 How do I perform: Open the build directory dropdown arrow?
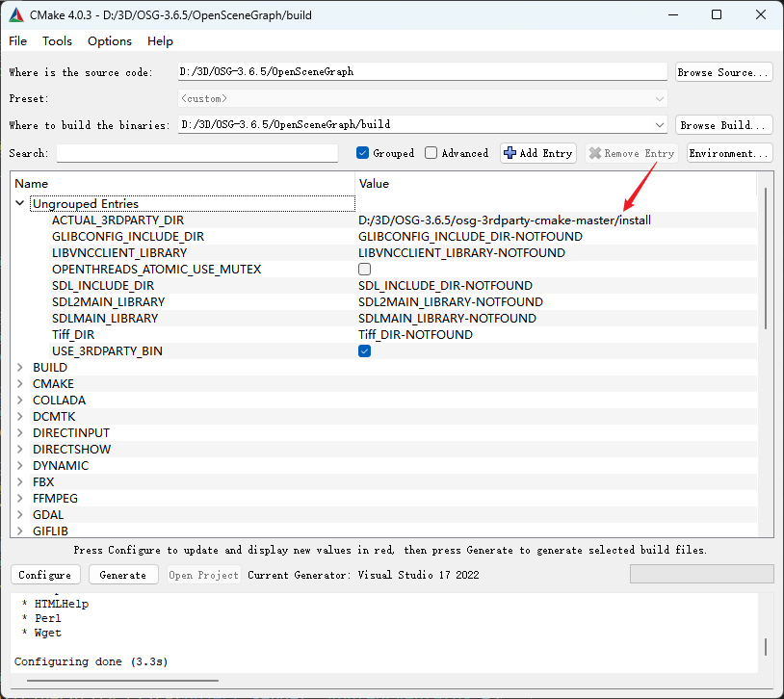click(x=660, y=125)
